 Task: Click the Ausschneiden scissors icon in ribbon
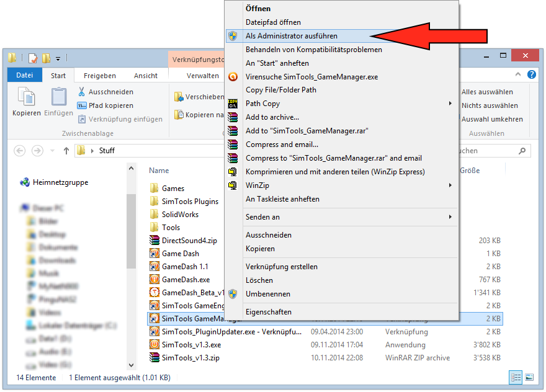(x=81, y=92)
